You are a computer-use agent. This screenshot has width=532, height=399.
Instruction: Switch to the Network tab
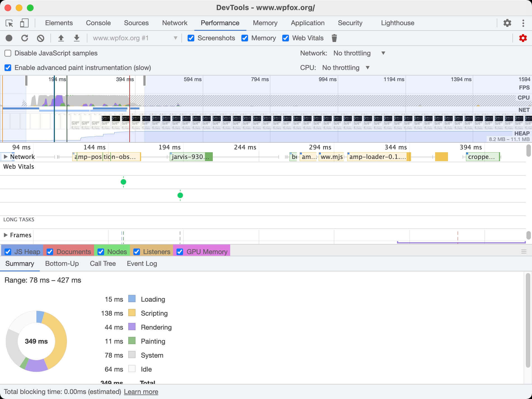[175, 23]
